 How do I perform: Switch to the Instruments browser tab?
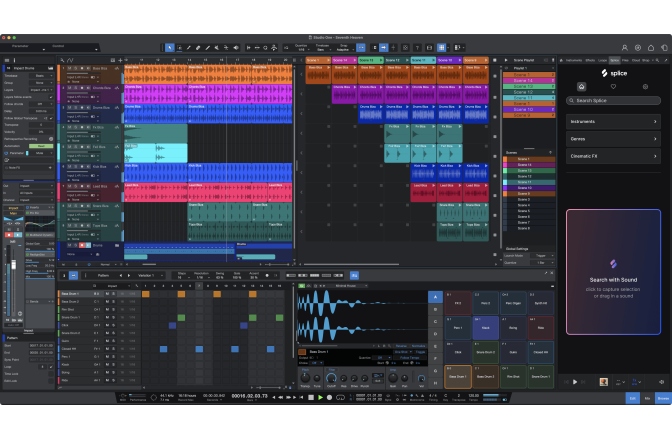pyautogui.click(x=573, y=60)
